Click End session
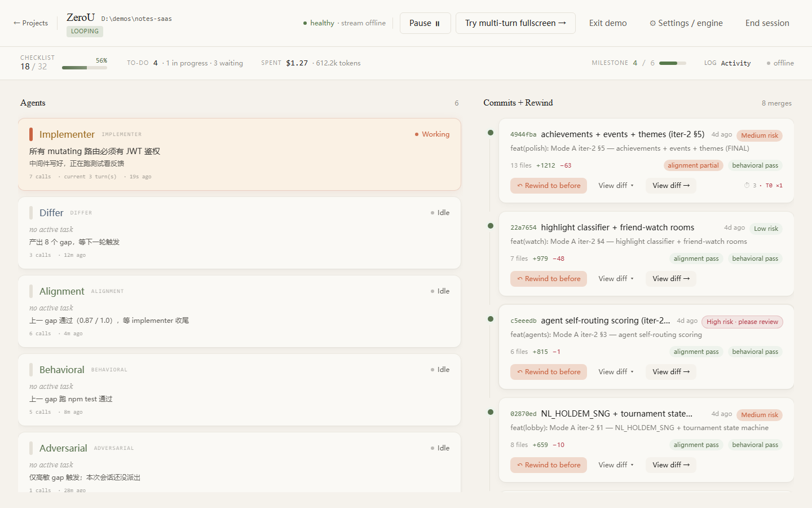 pyautogui.click(x=767, y=23)
